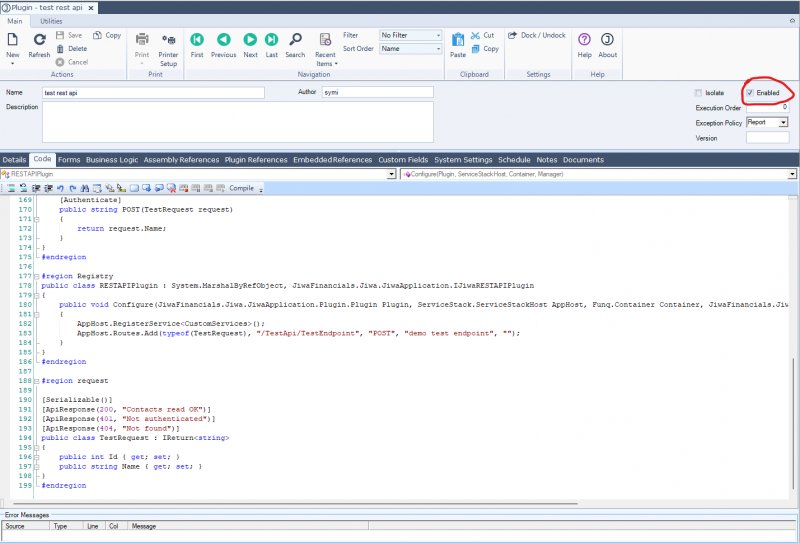Click the Help icon

pyautogui.click(x=585, y=39)
